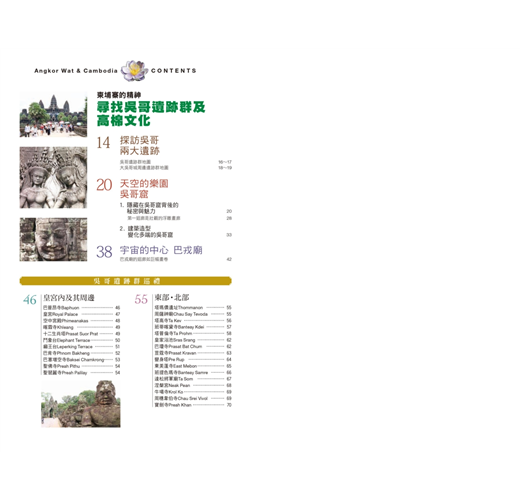Click the stone statue causeway photo

(x=81, y=403)
